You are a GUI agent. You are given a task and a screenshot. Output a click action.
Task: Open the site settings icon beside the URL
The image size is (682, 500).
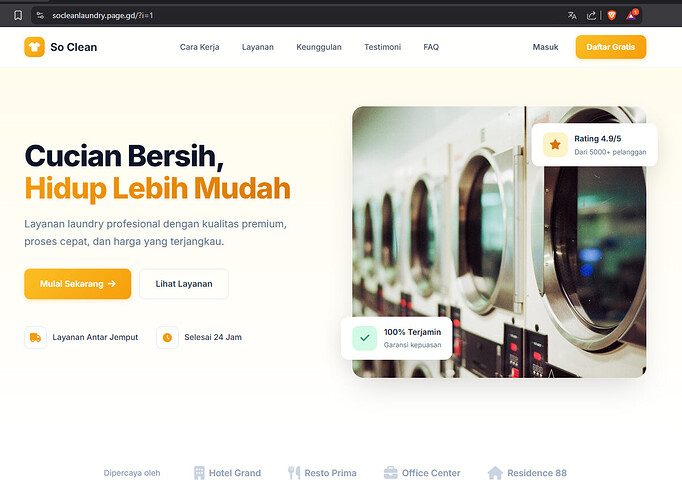[x=40, y=16]
